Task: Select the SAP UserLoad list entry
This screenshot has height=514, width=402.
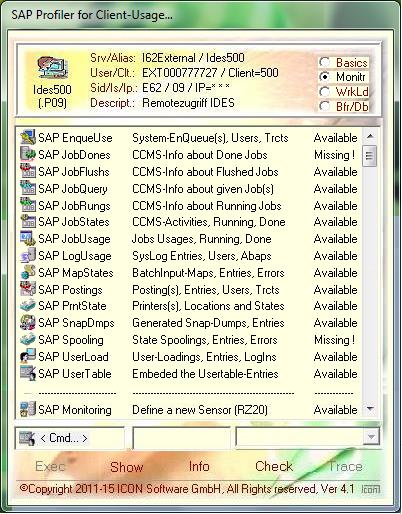Action: [189, 357]
